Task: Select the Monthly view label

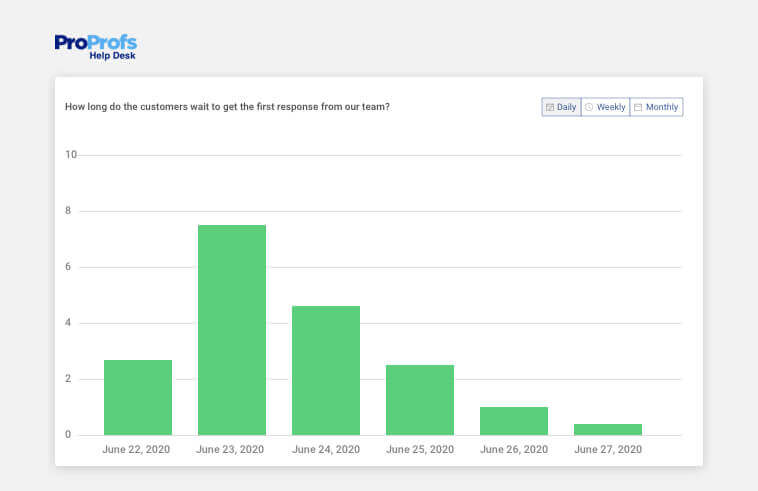Action: (661, 107)
